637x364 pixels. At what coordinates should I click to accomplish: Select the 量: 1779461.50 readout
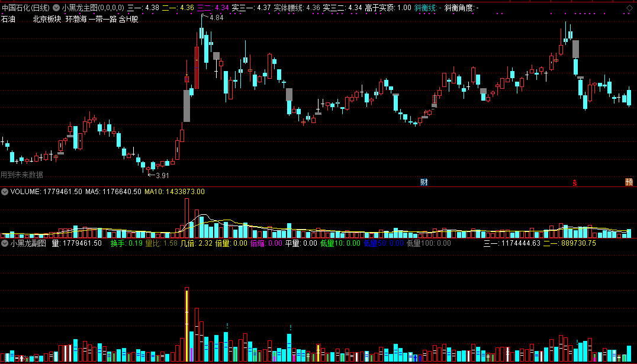point(77,243)
